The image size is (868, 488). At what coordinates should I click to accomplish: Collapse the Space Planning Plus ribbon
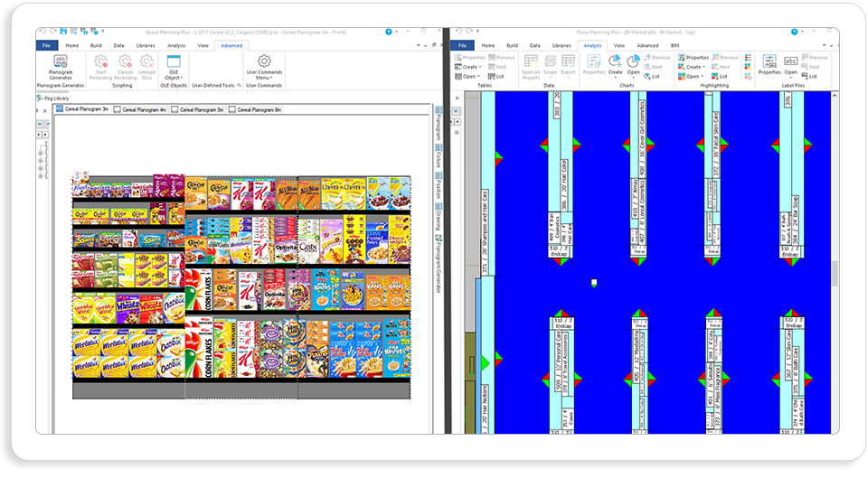(418, 45)
